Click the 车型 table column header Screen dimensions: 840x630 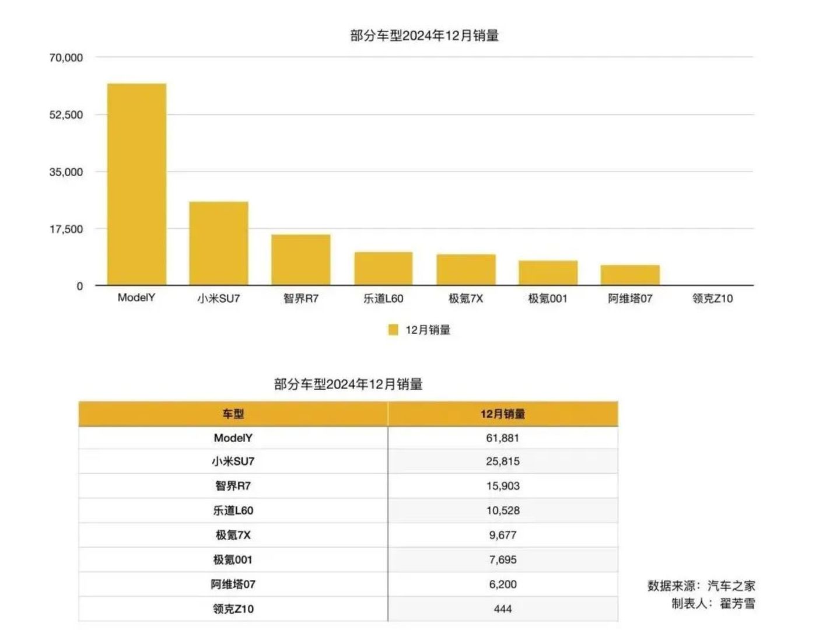tap(233, 414)
